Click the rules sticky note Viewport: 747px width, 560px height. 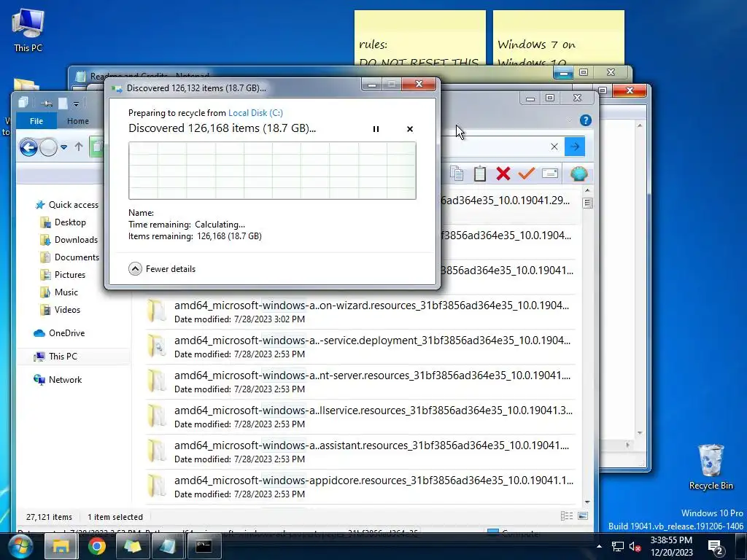419,38
